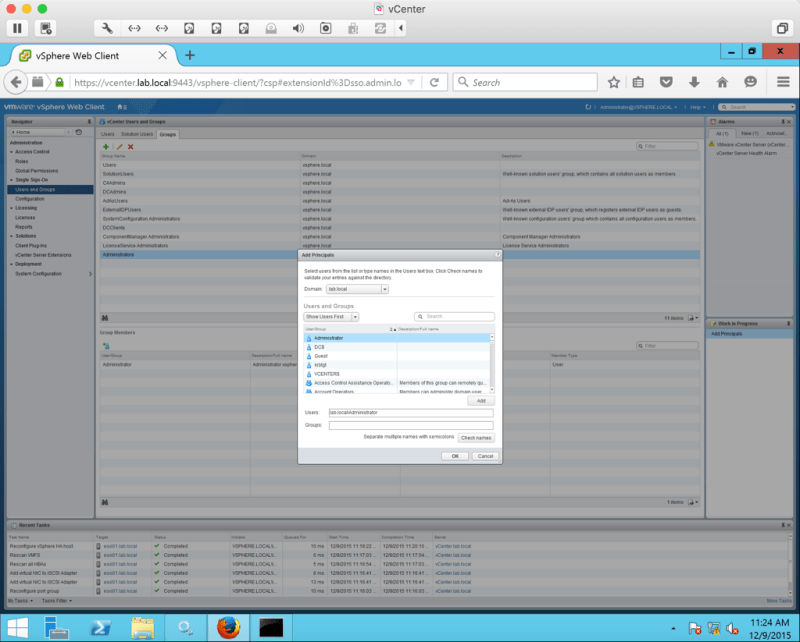
Task: Click the user list scrollbar in dialog
Action: [x=491, y=360]
